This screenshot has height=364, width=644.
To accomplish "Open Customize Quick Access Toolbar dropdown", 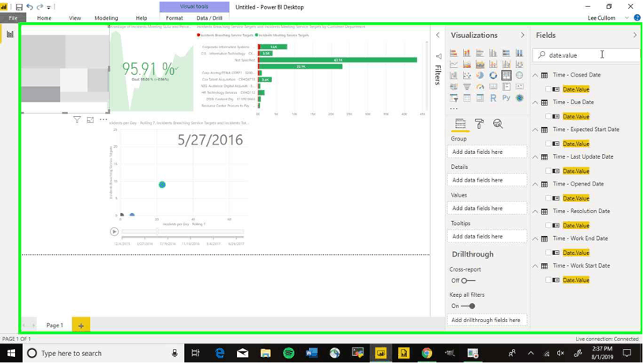I will click(x=48, y=7).
